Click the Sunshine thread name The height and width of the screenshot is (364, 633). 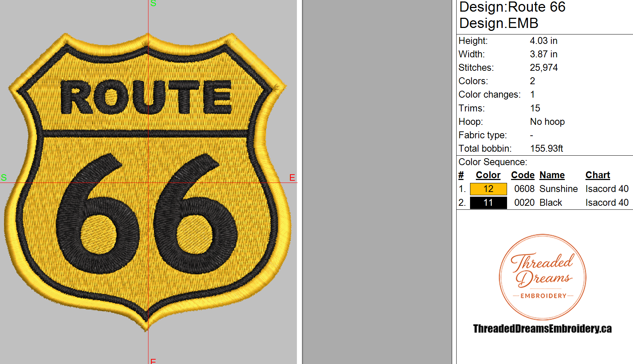coord(558,189)
